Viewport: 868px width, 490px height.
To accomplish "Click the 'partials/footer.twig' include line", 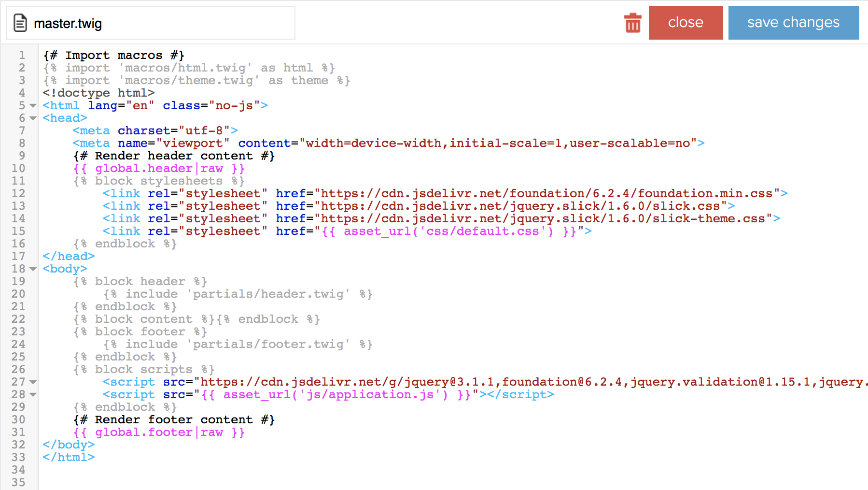I will (238, 344).
